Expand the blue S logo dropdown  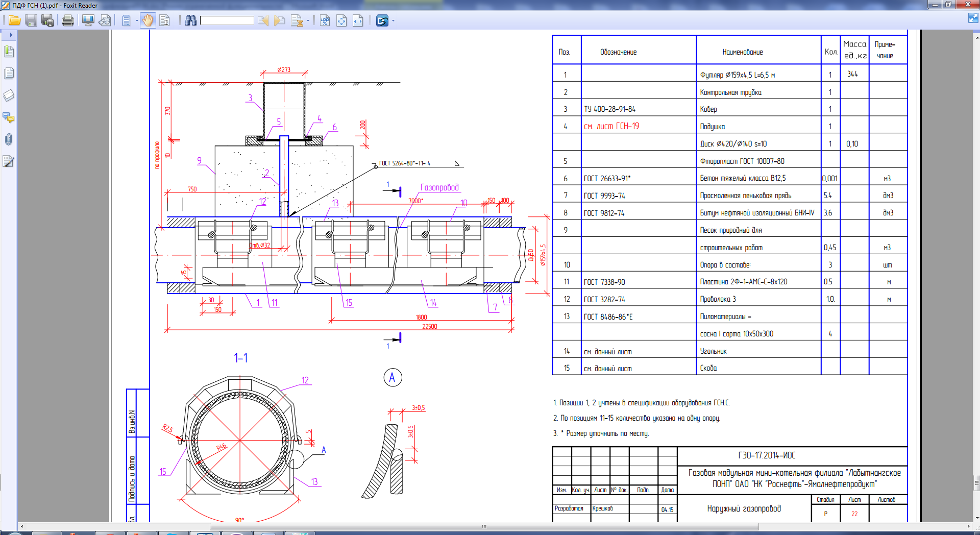(x=393, y=21)
